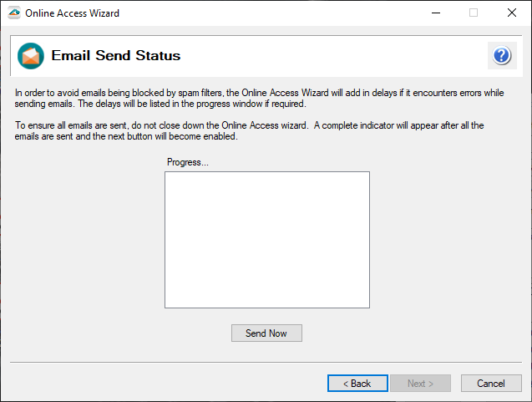The width and height of the screenshot is (532, 402).
Task: Cancel the Online Access Wizard
Action: coord(491,384)
